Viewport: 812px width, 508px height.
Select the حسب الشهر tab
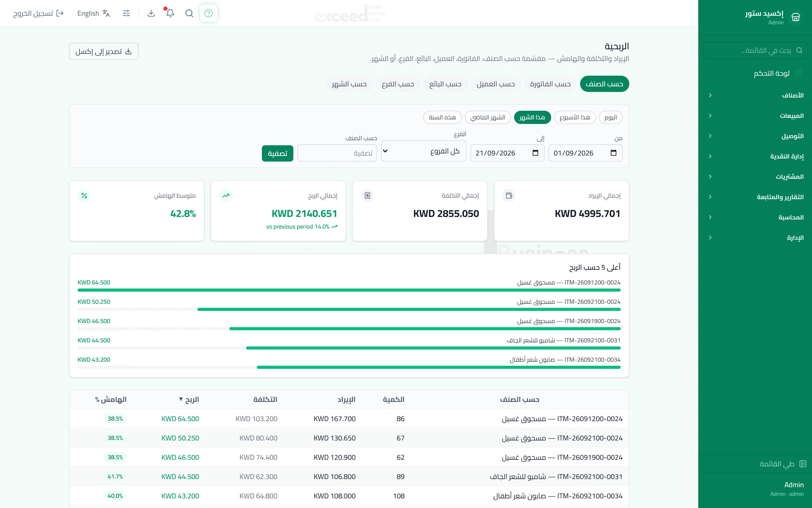click(x=349, y=84)
